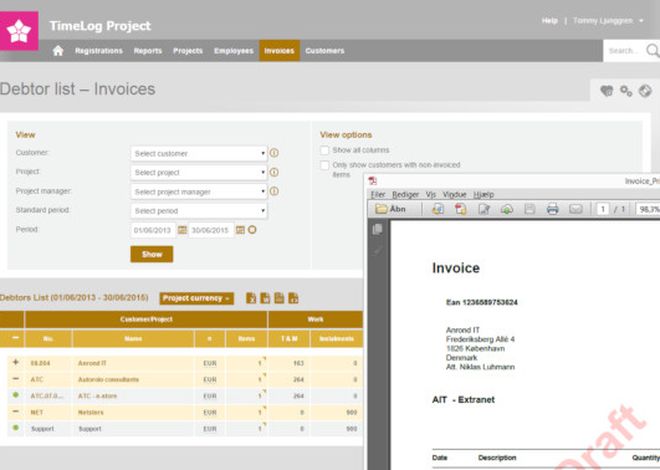Viewport: 660px width, 470px height.
Task: Click the Help link at top
Action: (x=550, y=21)
